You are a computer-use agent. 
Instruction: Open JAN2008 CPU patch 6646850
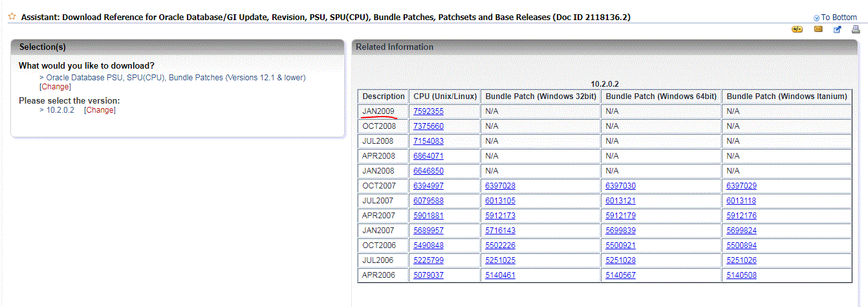pyautogui.click(x=428, y=171)
